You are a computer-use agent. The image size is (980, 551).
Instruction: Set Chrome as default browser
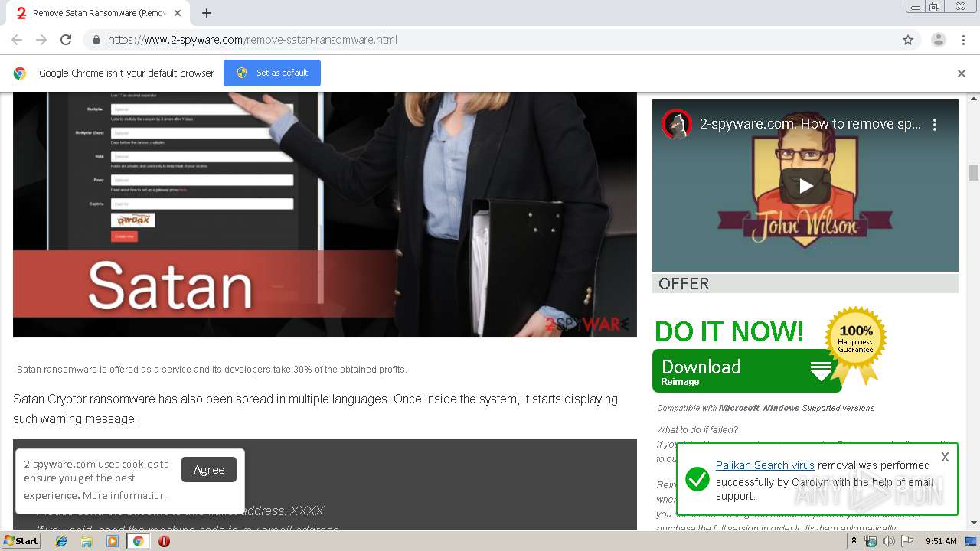point(272,73)
